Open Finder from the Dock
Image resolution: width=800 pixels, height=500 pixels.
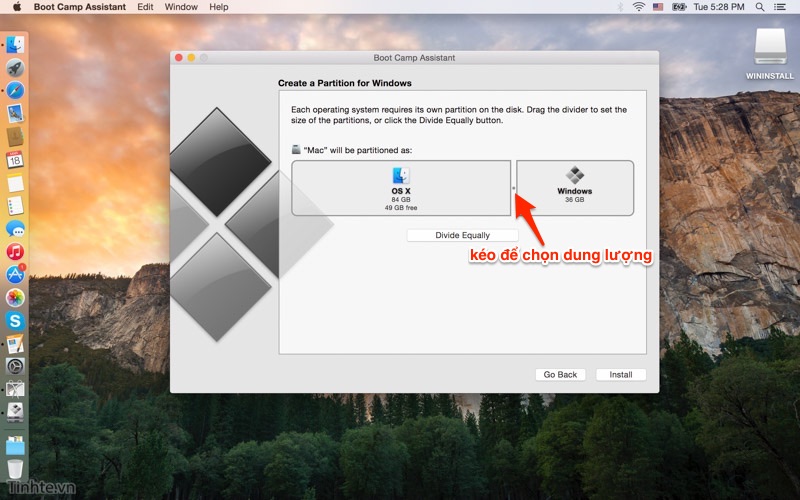pyautogui.click(x=15, y=44)
